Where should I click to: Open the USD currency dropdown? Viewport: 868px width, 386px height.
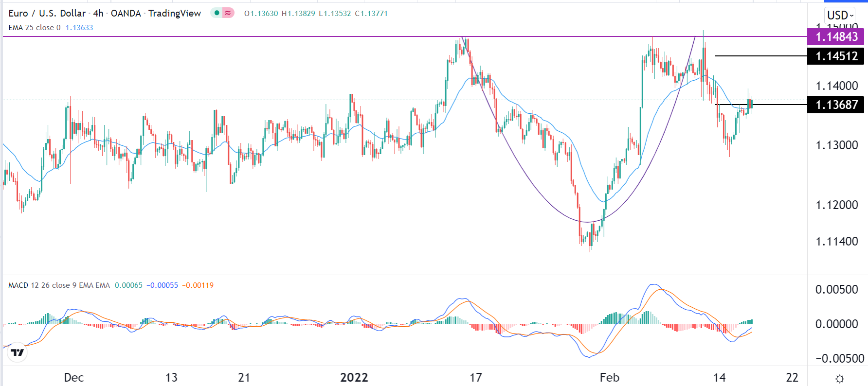point(840,15)
